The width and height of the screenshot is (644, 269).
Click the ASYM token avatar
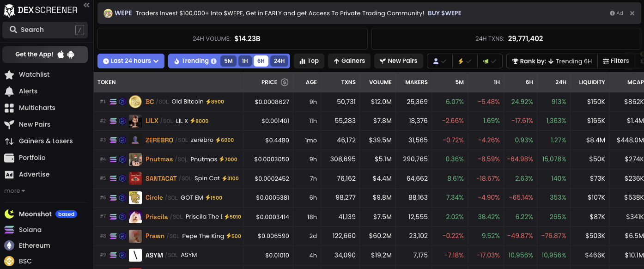pyautogui.click(x=135, y=255)
